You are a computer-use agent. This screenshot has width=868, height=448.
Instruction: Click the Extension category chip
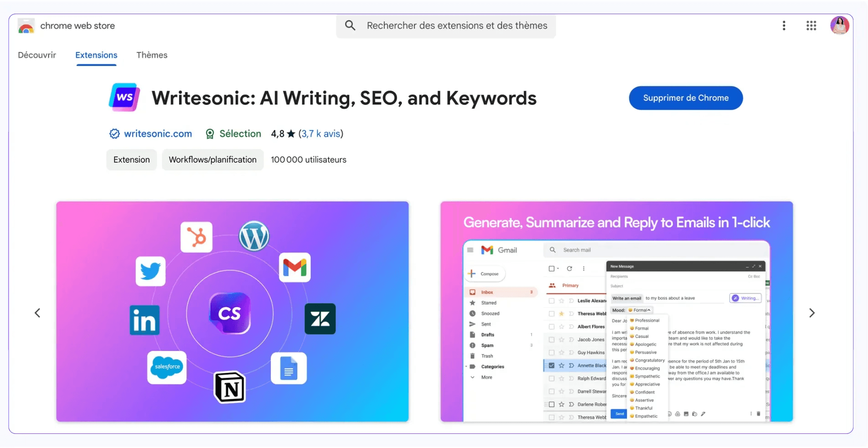131,160
